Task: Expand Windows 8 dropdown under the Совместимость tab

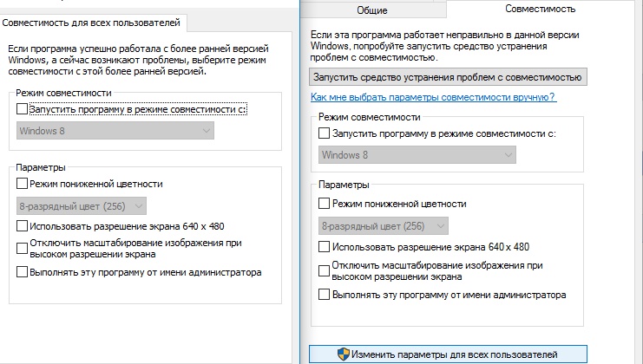Action: point(417,155)
